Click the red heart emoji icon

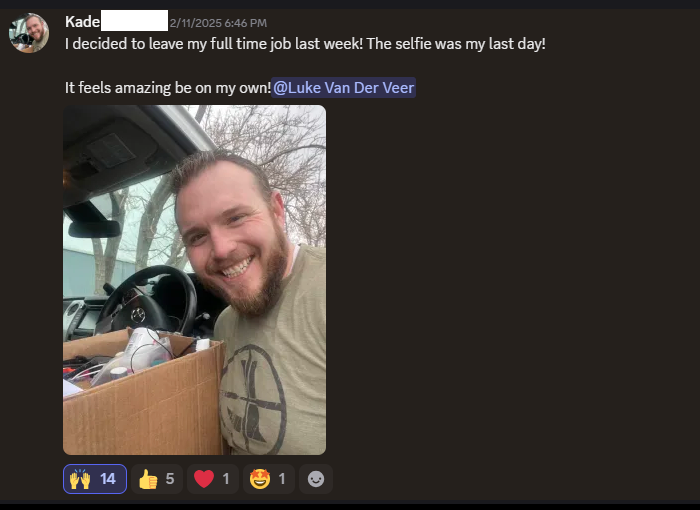[204, 479]
